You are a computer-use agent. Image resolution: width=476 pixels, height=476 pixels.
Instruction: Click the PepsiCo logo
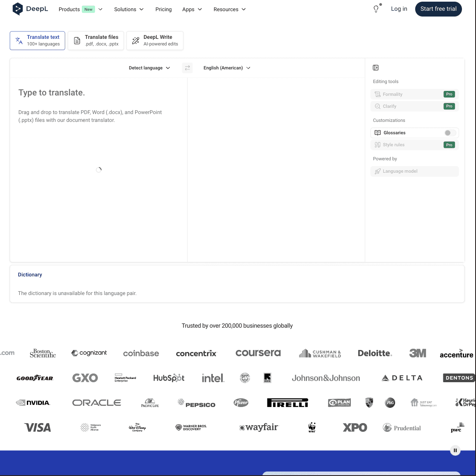pos(196,403)
